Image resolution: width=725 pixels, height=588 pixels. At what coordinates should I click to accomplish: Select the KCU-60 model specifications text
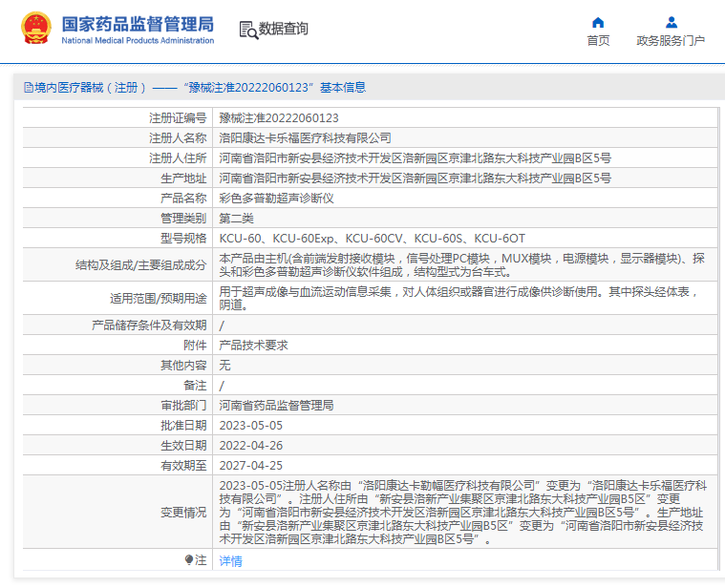click(x=373, y=239)
